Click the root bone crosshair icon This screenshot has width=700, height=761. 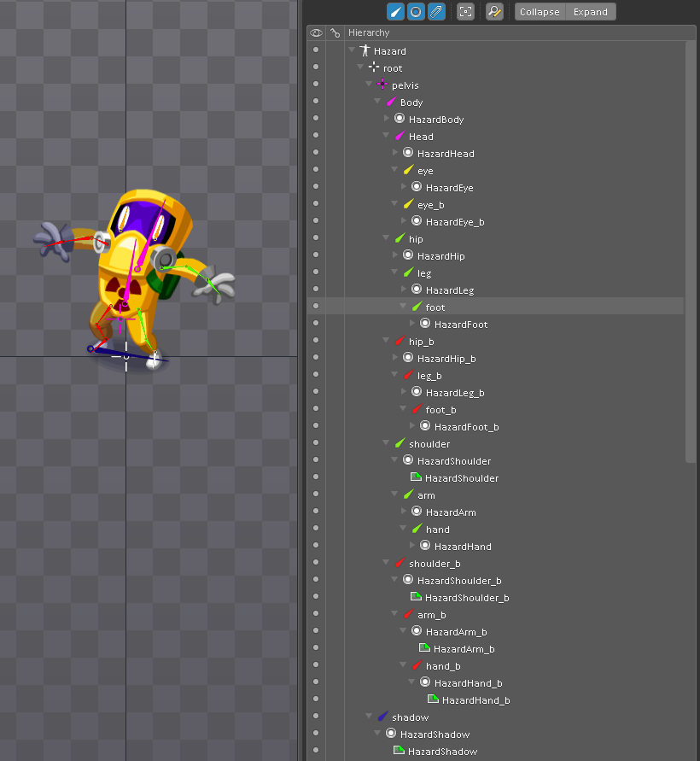click(374, 67)
